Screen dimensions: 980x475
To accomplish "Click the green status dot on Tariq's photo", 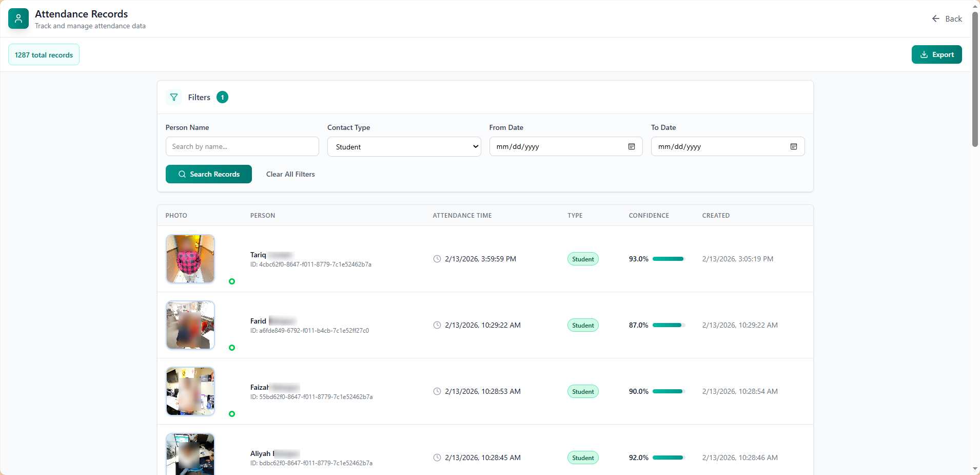I will [x=232, y=281].
